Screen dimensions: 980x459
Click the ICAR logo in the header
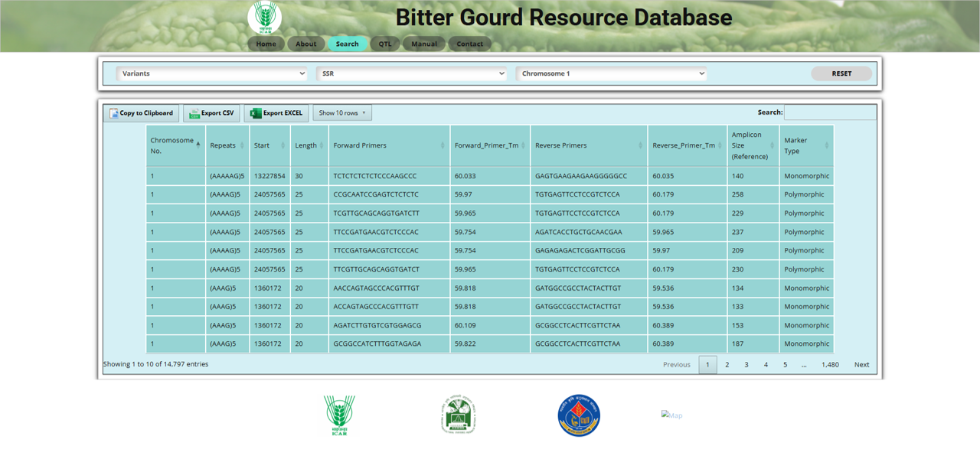click(264, 18)
